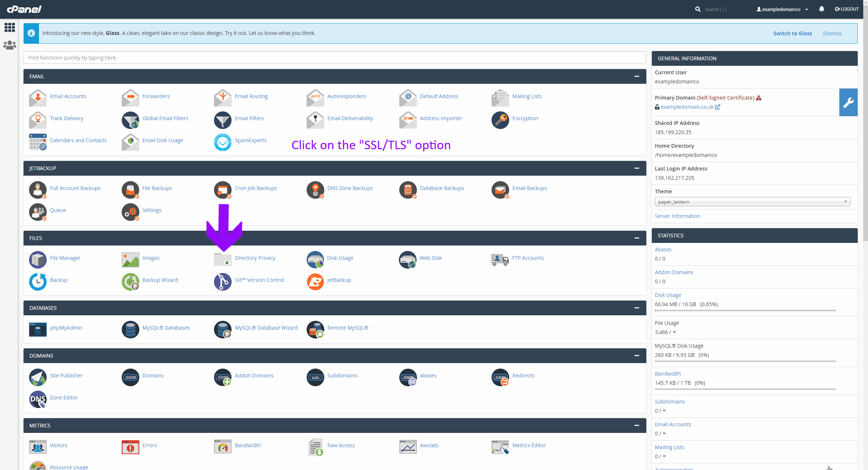Open the Directory Privacy link
Viewport: 868px width, 470px height.
tap(255, 258)
